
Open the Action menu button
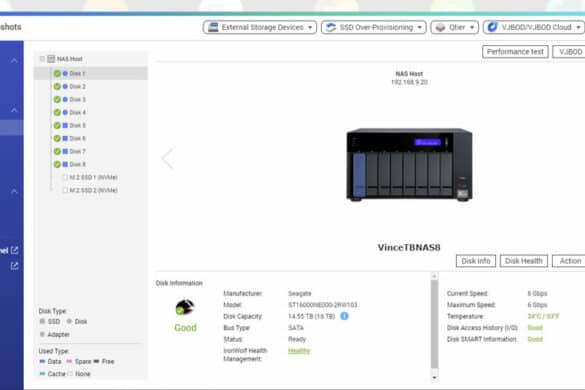coord(569,261)
